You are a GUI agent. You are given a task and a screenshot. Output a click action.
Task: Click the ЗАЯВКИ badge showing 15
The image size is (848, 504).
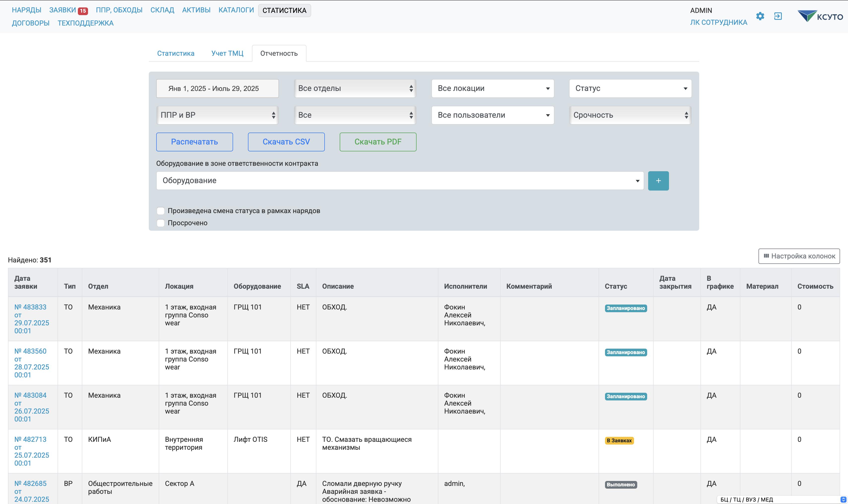click(x=83, y=11)
